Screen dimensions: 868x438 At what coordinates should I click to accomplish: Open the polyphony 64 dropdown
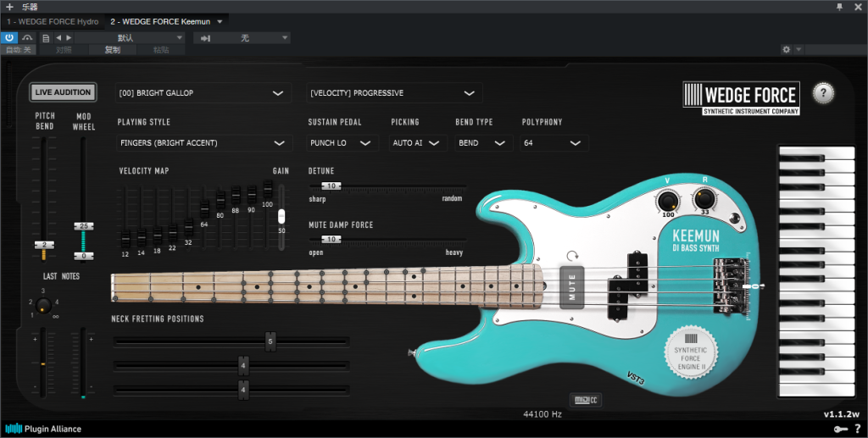[x=554, y=142]
